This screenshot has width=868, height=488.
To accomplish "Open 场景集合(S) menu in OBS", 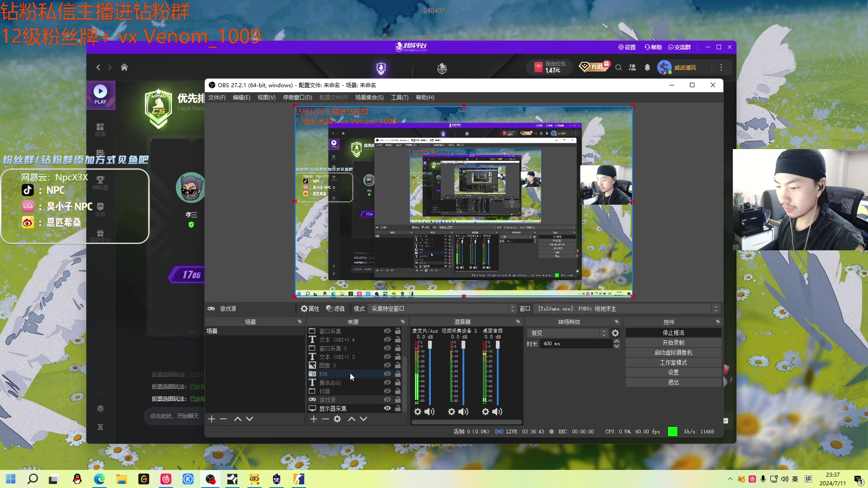I will pyautogui.click(x=369, y=98).
